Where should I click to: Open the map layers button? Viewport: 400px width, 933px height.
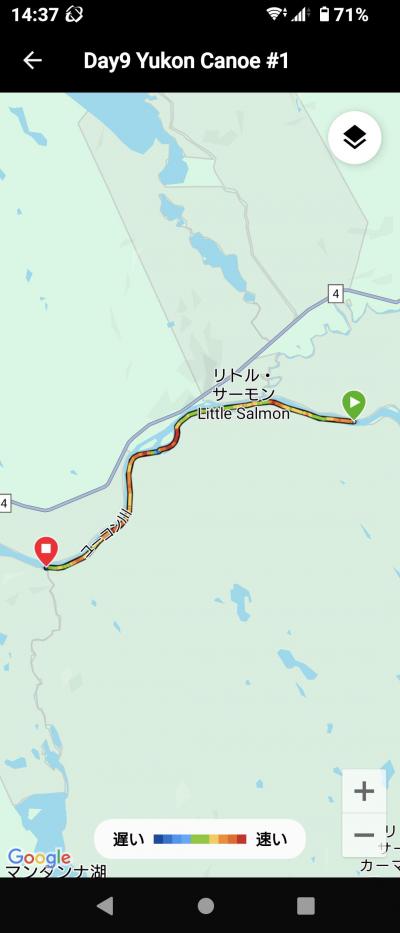[x=355, y=138]
